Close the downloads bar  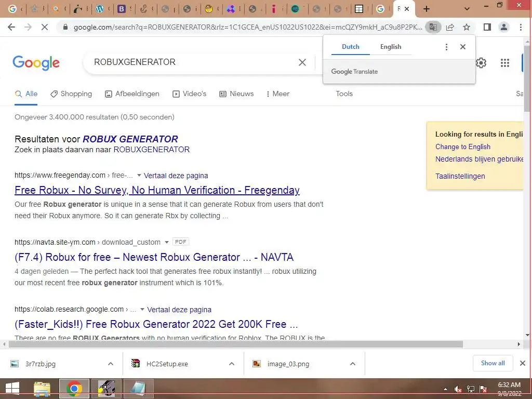point(523,363)
